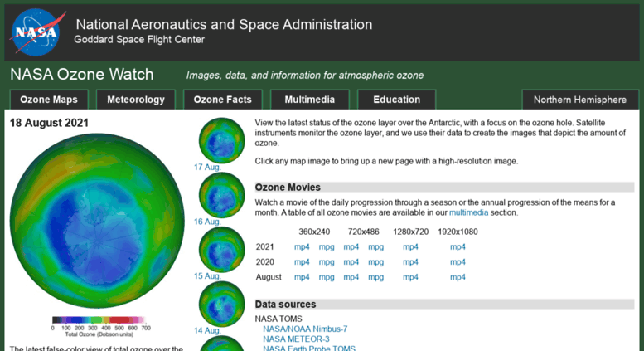Download 2020 360x240 mpg movie

coord(327,262)
